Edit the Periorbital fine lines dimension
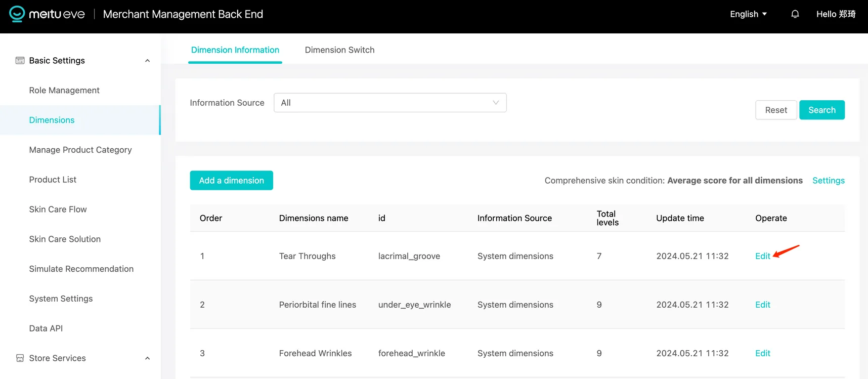Image resolution: width=868 pixels, height=379 pixels. point(763,305)
